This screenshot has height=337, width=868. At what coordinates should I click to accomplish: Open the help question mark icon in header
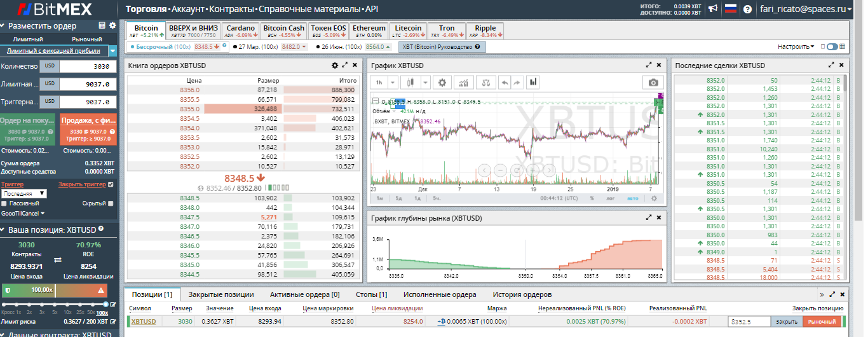[x=747, y=9]
